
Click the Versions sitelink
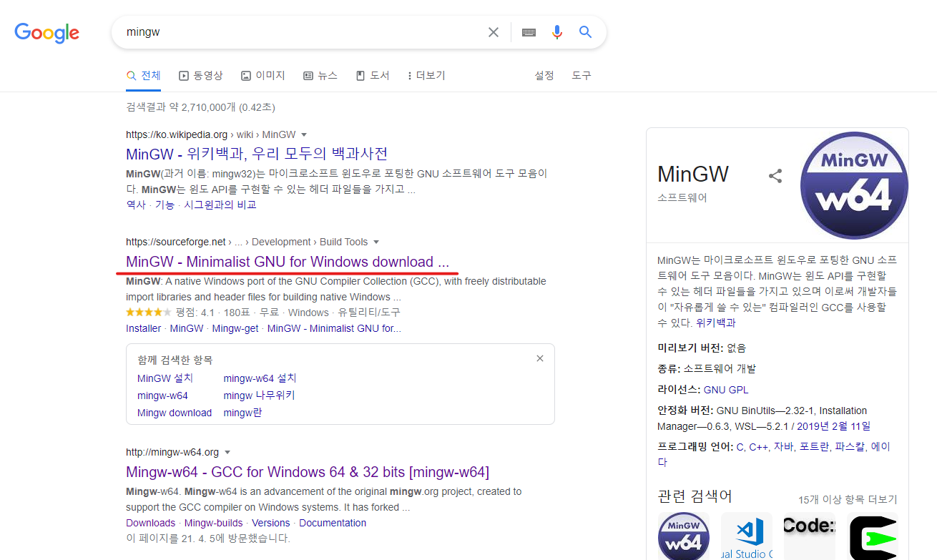271,523
